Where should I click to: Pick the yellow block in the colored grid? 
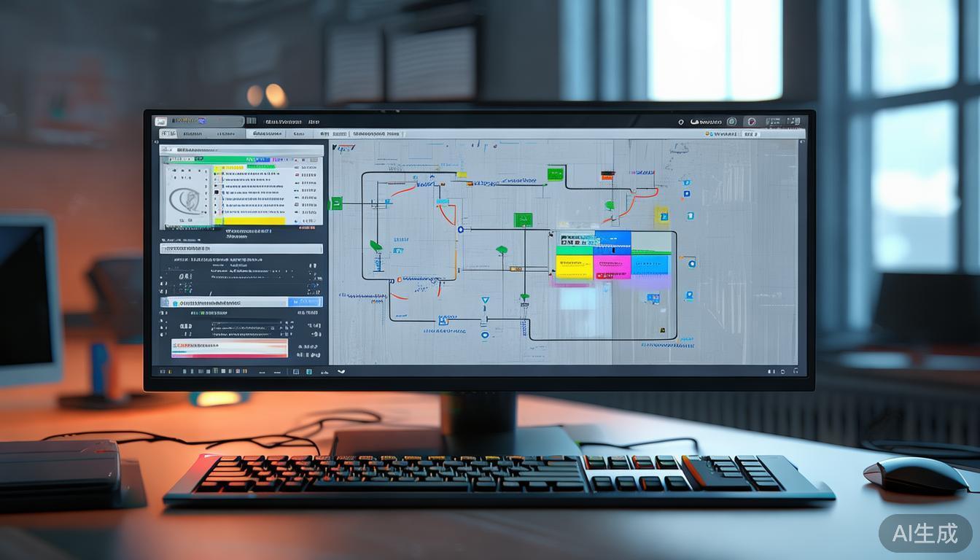tap(575, 266)
